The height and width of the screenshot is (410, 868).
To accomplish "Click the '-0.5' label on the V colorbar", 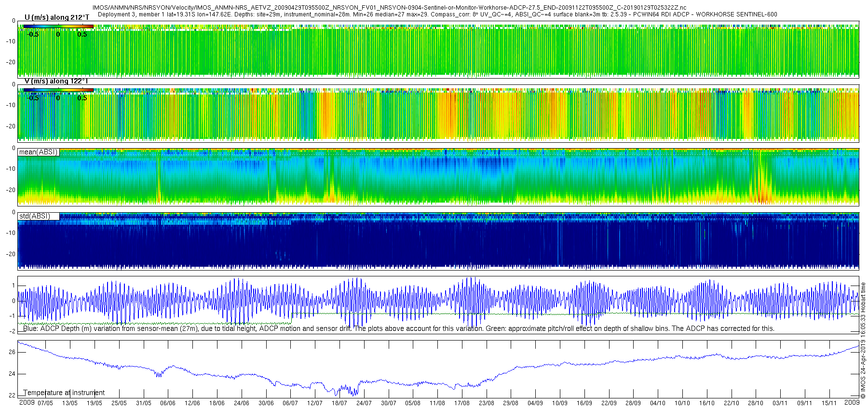I will [x=33, y=98].
